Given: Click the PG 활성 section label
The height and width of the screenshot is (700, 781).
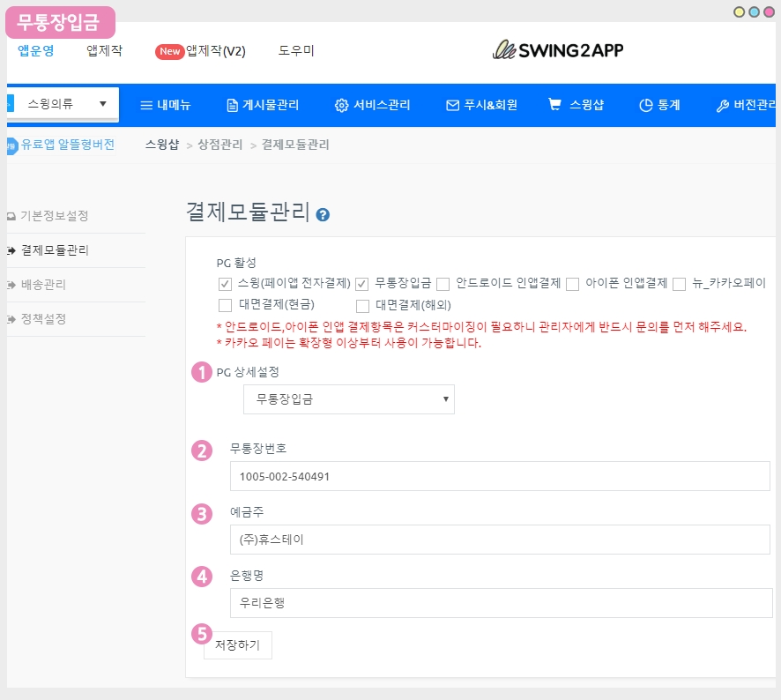Looking at the screenshot, I should [236, 263].
